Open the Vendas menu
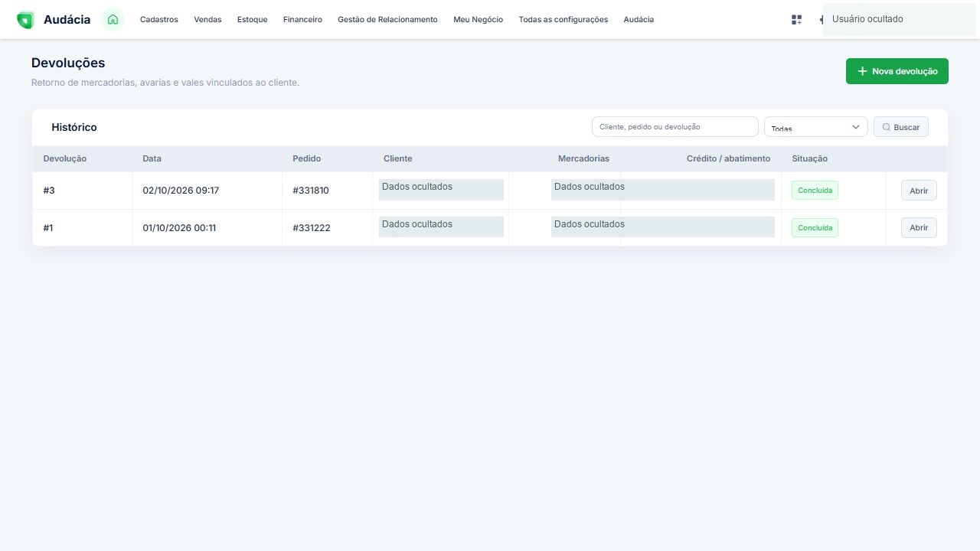This screenshot has width=980, height=551. (x=207, y=20)
